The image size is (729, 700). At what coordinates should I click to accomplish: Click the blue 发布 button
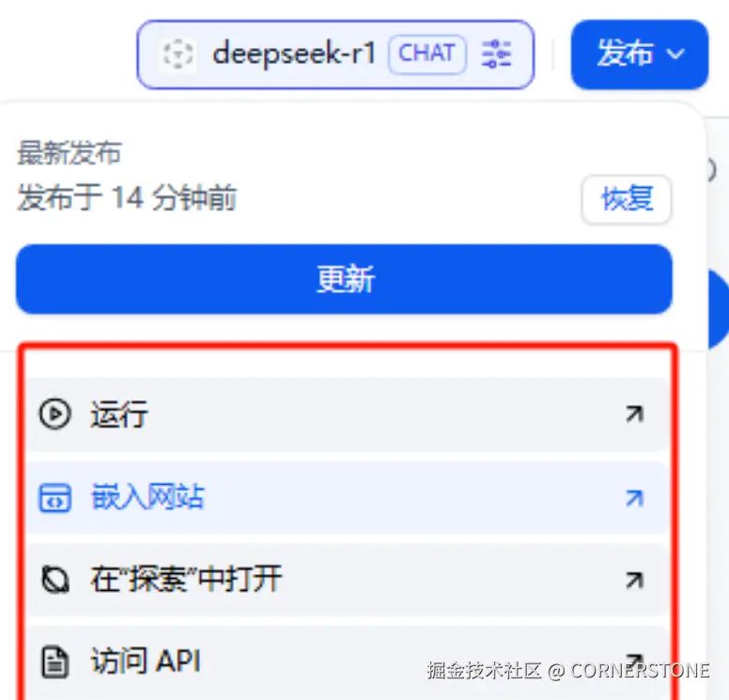click(640, 54)
